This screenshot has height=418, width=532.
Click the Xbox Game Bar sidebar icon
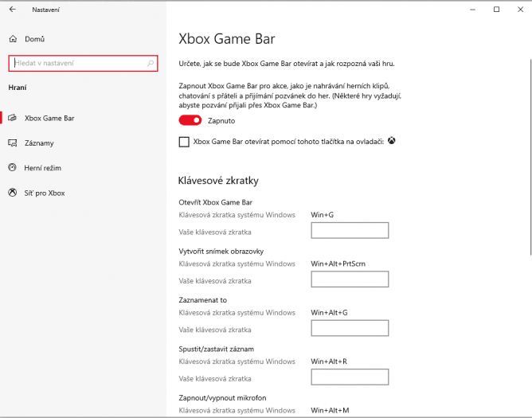point(13,118)
